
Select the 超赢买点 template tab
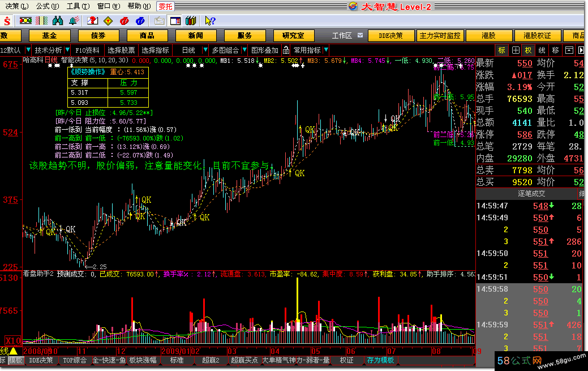(244, 360)
